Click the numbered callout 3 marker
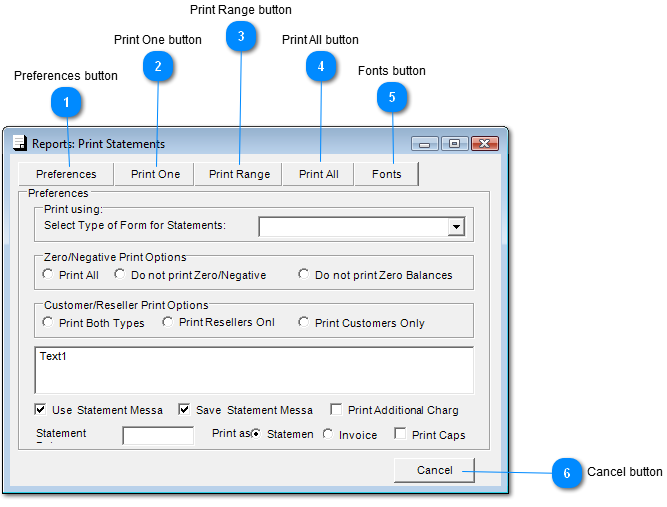This screenshot has width=667, height=507. (x=241, y=36)
